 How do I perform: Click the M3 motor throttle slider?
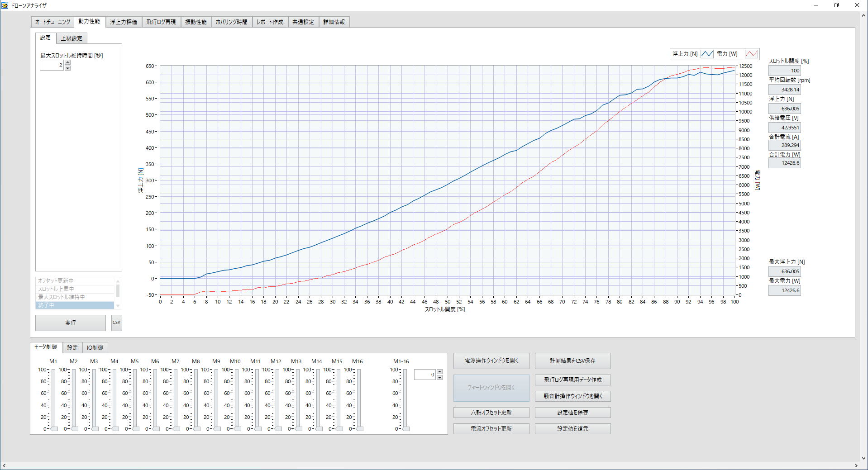(95, 399)
